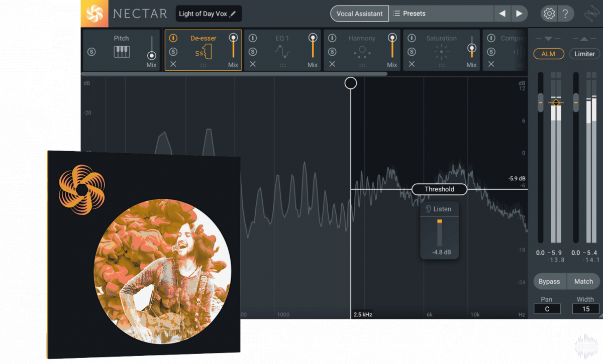The height and width of the screenshot is (364, 603).
Task: Solo the Harmony module
Action: point(332,52)
